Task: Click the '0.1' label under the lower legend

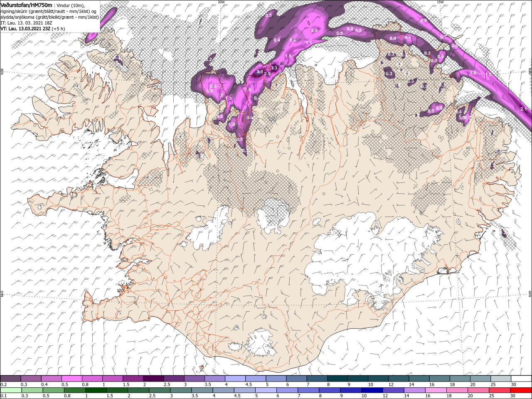Action: [3, 396]
